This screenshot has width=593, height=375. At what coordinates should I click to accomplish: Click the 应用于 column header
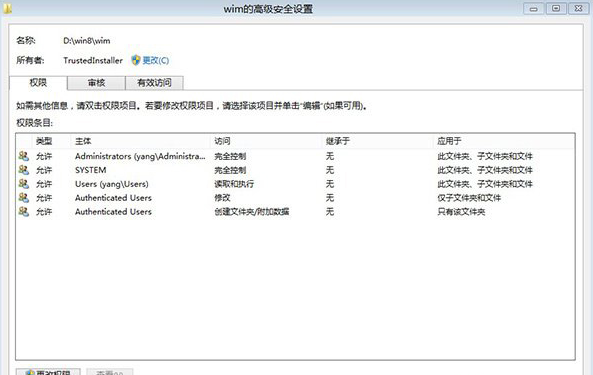pyautogui.click(x=449, y=141)
